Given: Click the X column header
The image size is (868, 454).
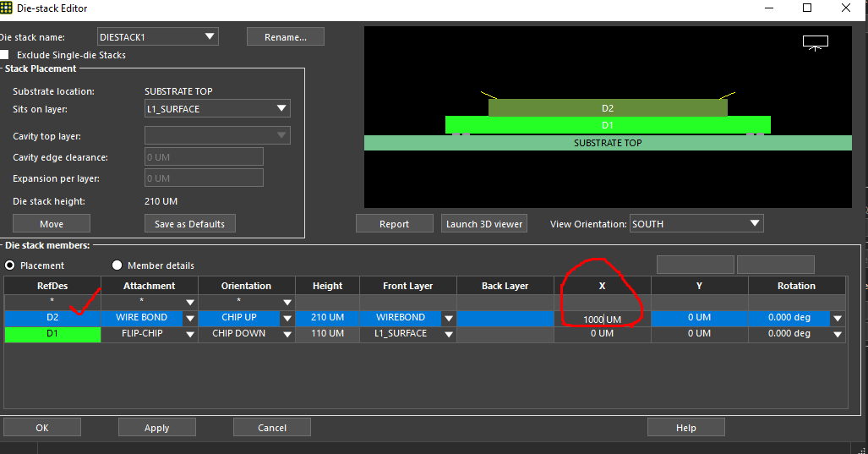Looking at the screenshot, I should click(x=603, y=286).
